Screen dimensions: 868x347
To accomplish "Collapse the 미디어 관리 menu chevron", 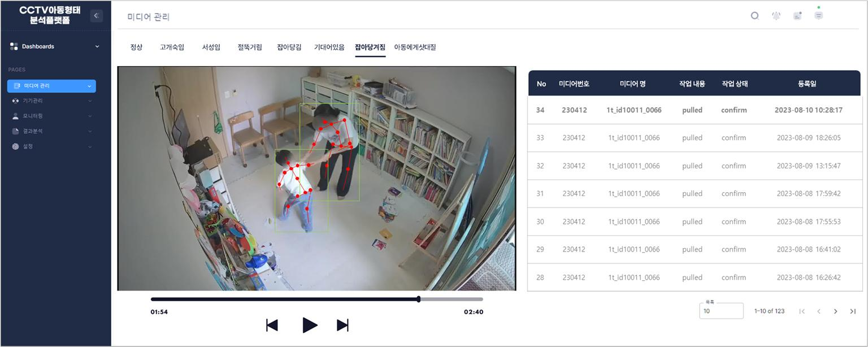I will 89,86.
